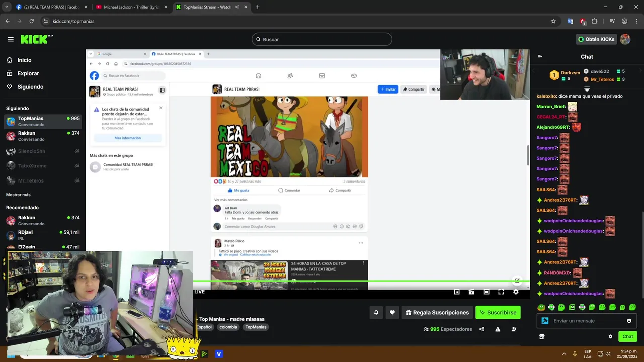Open recommended channel RDjavi
This screenshot has width=644, height=362.
pos(42,235)
